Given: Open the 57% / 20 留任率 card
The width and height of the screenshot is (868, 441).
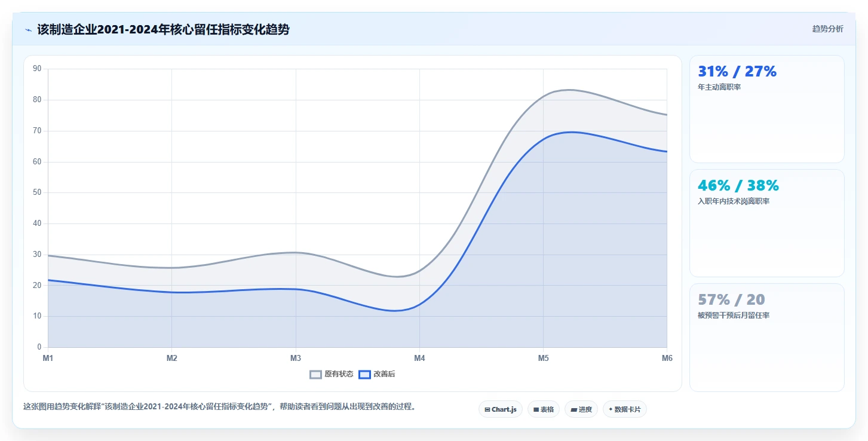Looking at the screenshot, I should [767, 337].
